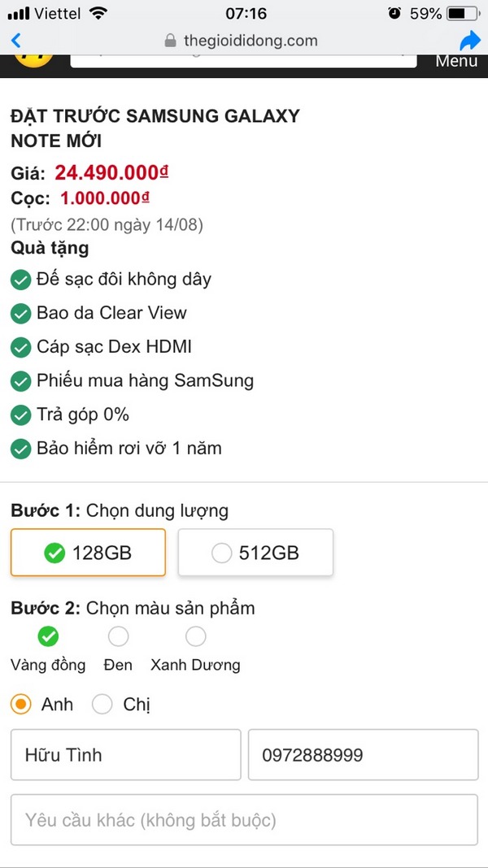This screenshot has width=488, height=868.
Task: Select the 512GB storage option
Action: point(255,553)
